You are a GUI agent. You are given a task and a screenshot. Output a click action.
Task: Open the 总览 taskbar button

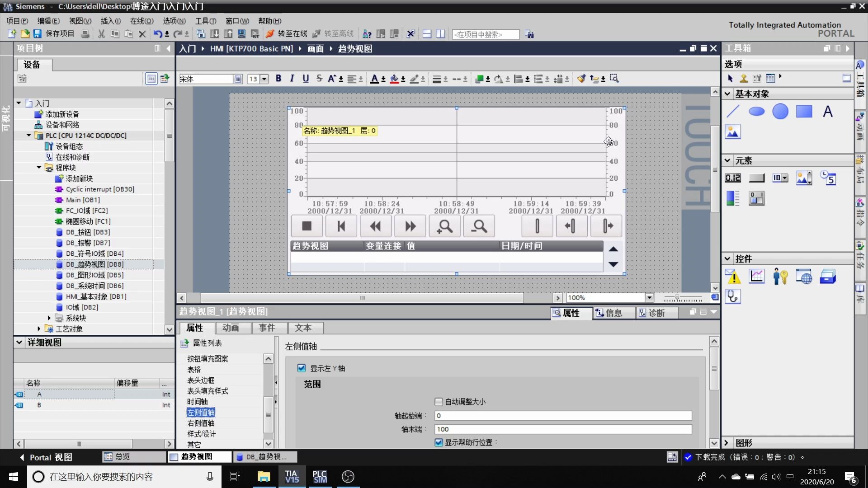134,457
